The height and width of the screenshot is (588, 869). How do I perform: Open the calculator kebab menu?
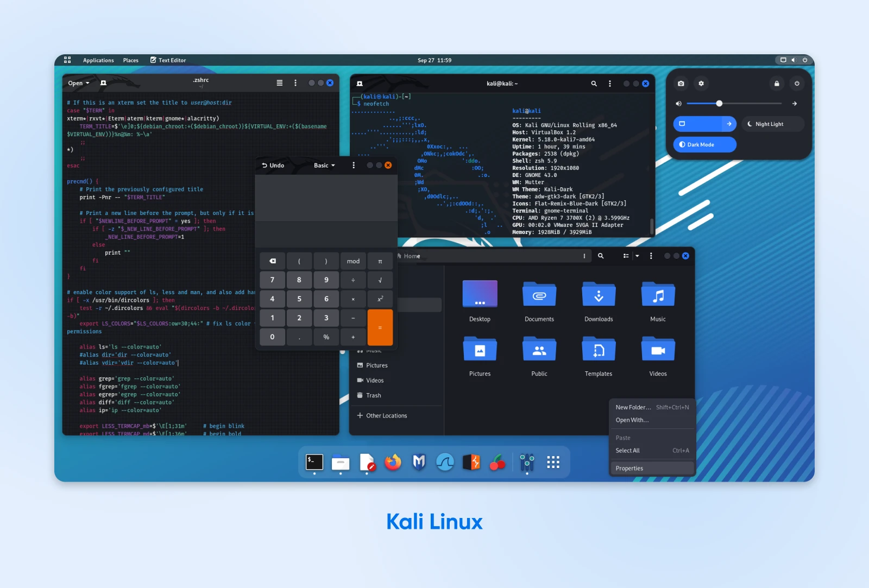354,165
